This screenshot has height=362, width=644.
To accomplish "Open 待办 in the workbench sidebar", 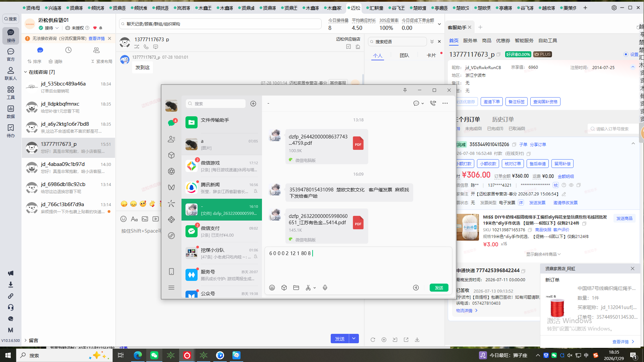I will [11, 131].
